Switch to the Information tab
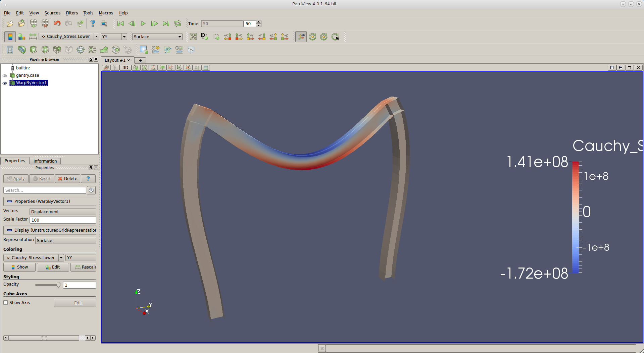The height and width of the screenshot is (353, 644). point(45,161)
